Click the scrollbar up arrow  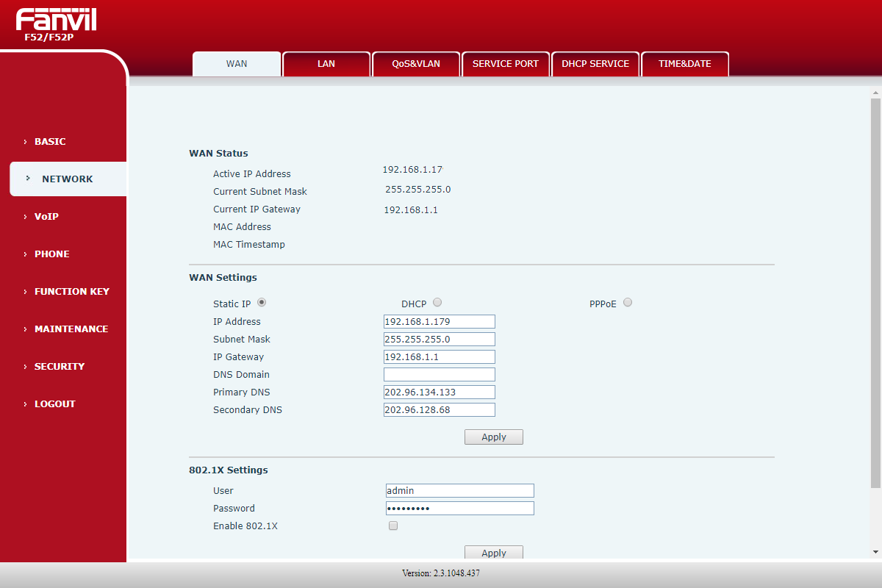coord(875,93)
